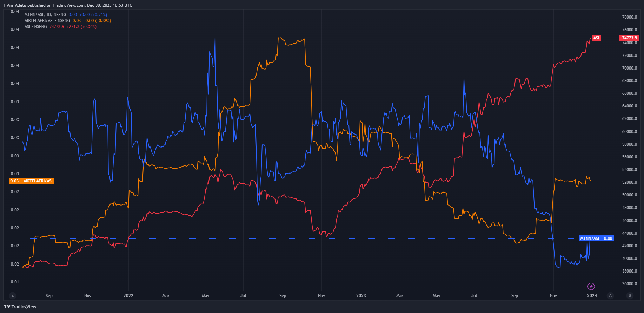The height and width of the screenshot is (313, 644).
Task: Click the blue MTNN/ASI series label
Action: (x=590, y=239)
